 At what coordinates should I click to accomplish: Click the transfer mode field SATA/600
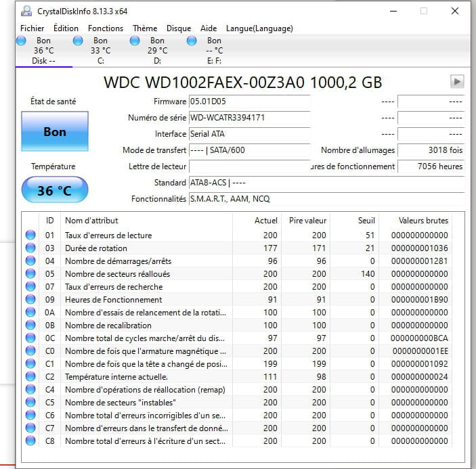coord(250,150)
